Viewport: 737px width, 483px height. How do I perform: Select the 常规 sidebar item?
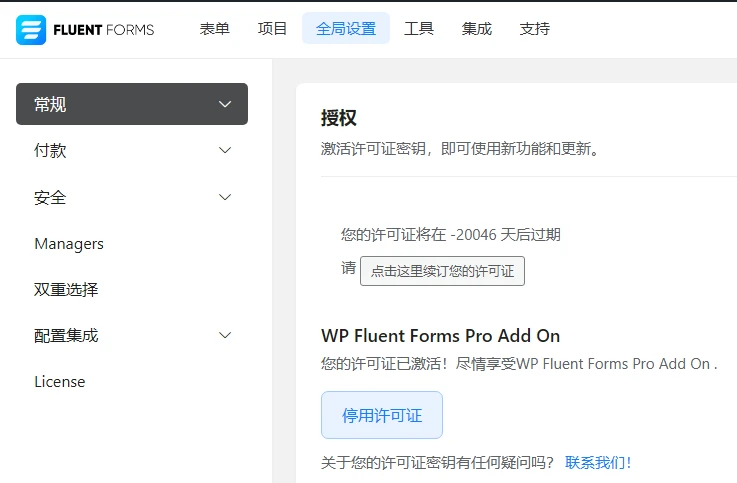click(x=132, y=104)
